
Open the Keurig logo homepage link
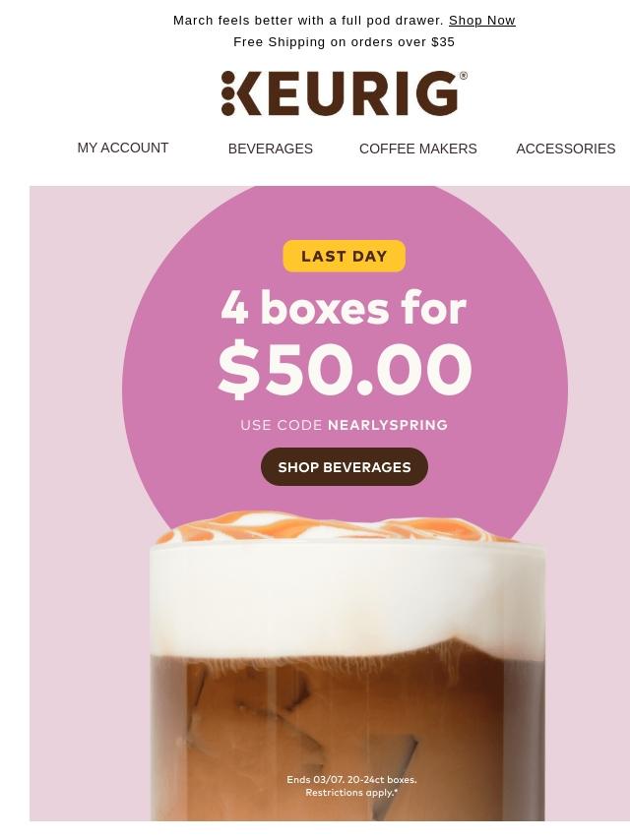(345, 93)
